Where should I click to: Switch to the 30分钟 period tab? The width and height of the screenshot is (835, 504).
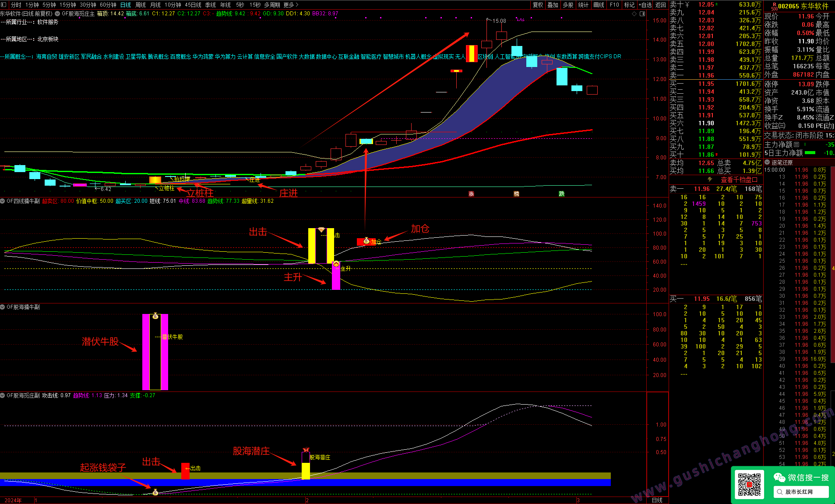click(x=88, y=5)
